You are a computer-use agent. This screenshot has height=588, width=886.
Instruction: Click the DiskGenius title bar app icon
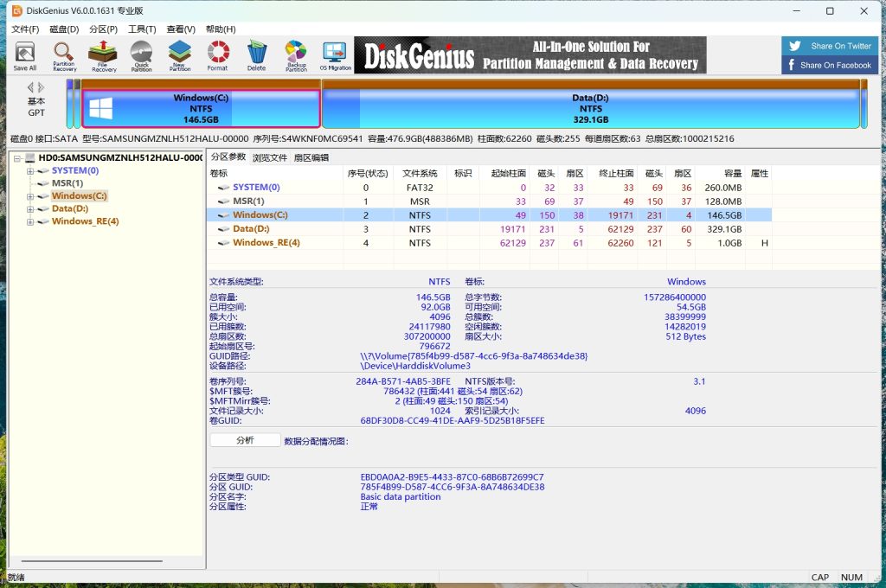point(17,10)
